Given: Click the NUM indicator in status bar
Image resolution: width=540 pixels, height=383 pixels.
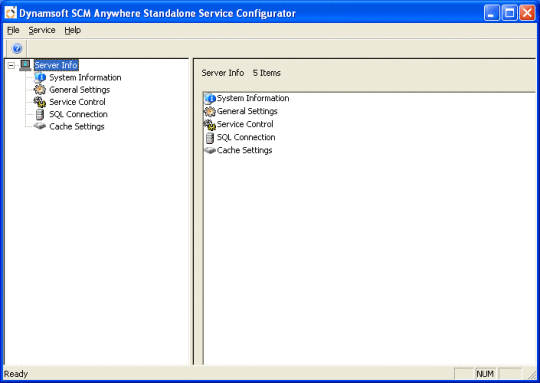Looking at the screenshot, I should [x=485, y=374].
